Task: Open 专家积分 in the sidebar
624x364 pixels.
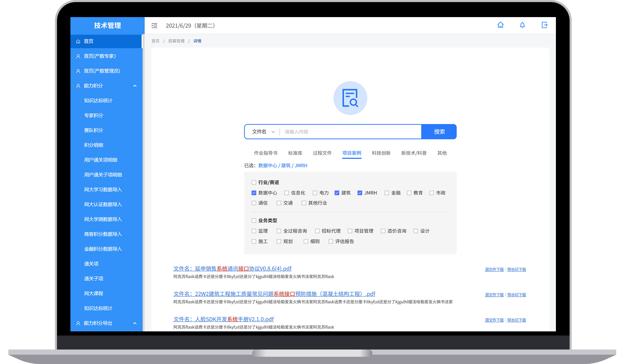Action: [x=93, y=115]
